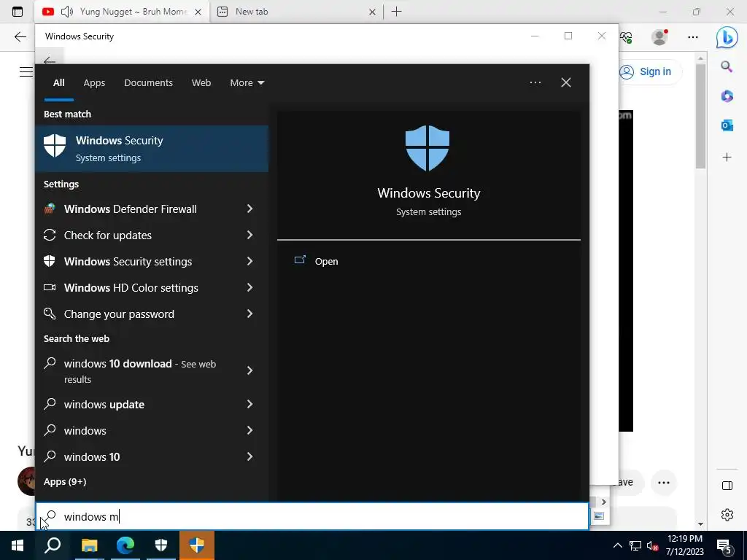
Task: Open the Windows Start menu
Action: tap(18, 545)
